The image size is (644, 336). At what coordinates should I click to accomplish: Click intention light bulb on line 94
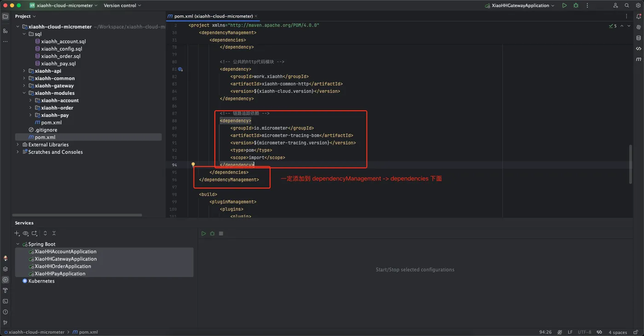click(x=193, y=165)
